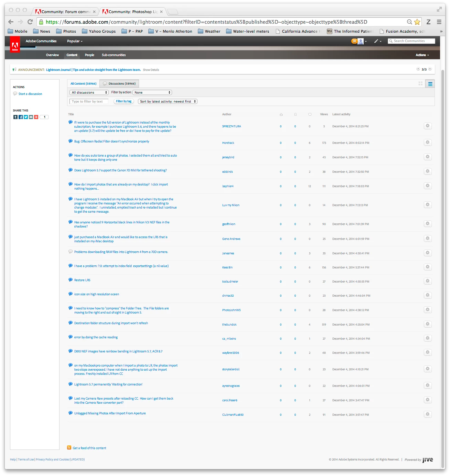
Task: Select the Content tab
Action: 72,55
